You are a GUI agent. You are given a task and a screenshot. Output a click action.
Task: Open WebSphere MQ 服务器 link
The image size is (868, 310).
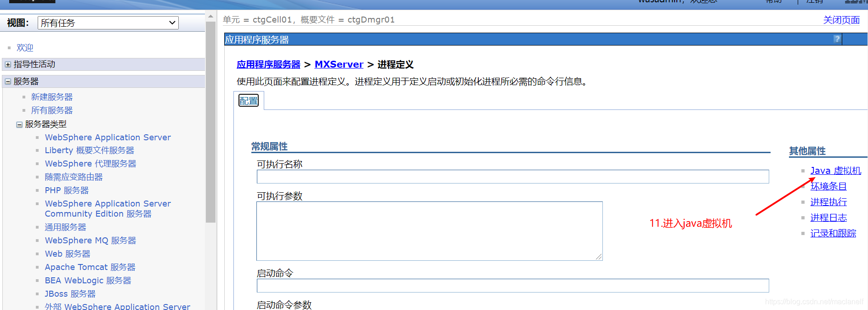pyautogui.click(x=91, y=240)
